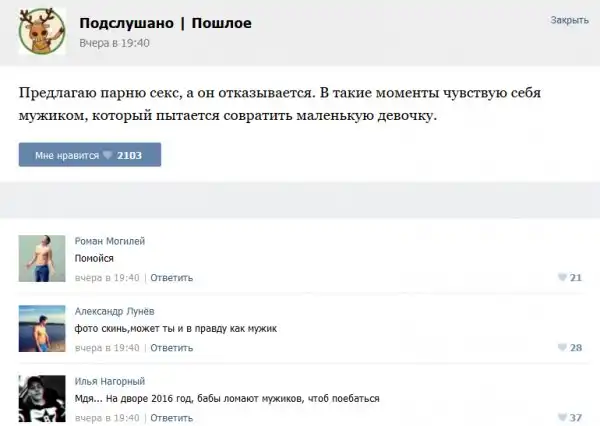The image size is (600, 426).
Task: Like the comment with heart count 21
Action: point(568,277)
